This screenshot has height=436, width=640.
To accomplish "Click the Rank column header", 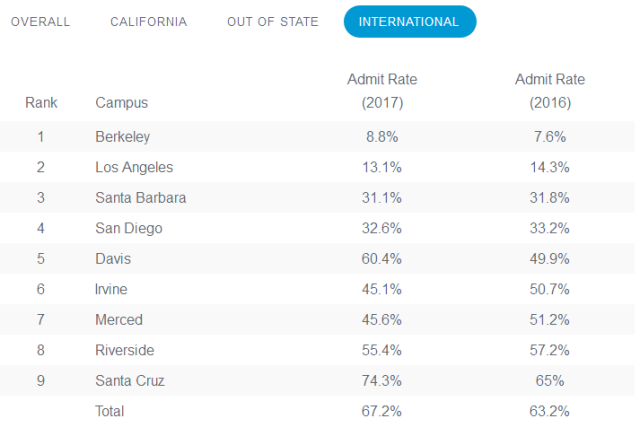I will pyautogui.click(x=41, y=102).
